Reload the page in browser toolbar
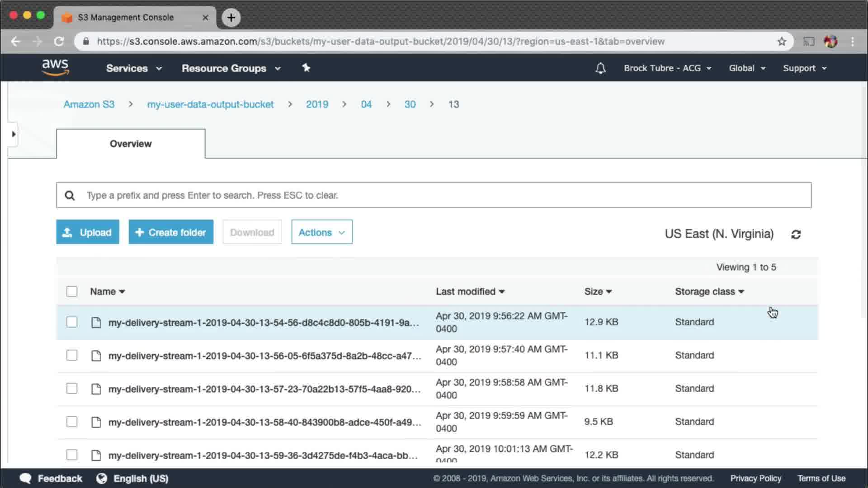Screen dimensions: 868x488 (59, 42)
